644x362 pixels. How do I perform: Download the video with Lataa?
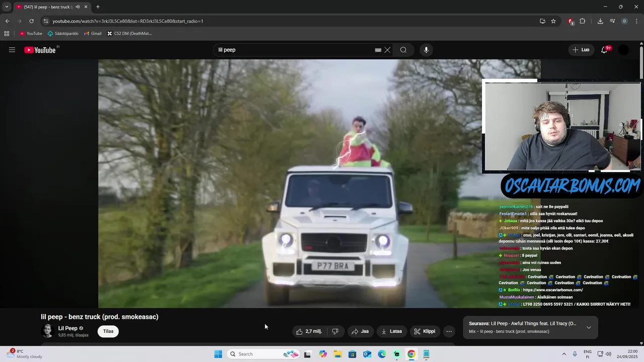pos(391,331)
